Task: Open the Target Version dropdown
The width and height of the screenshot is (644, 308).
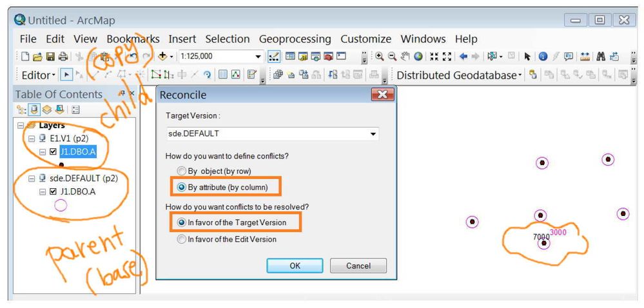Action: (x=373, y=134)
